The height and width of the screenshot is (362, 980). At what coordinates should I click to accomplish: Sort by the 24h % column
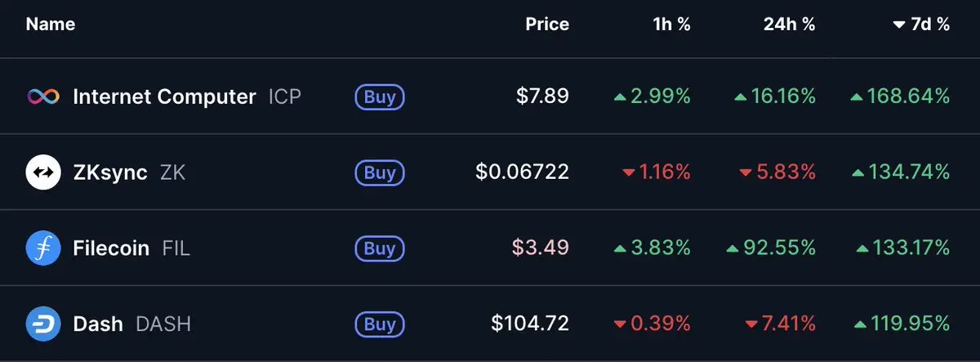pos(790,25)
